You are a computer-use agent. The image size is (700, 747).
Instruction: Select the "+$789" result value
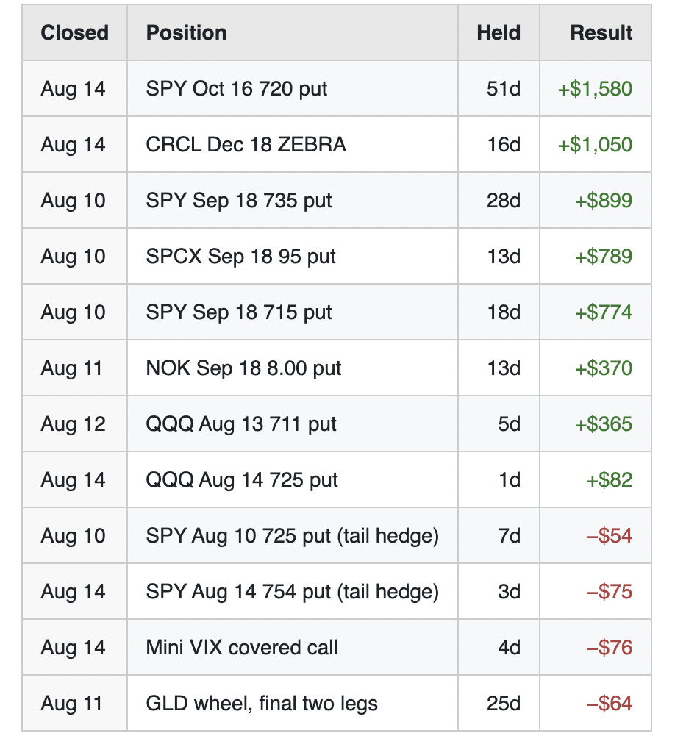coord(604,257)
